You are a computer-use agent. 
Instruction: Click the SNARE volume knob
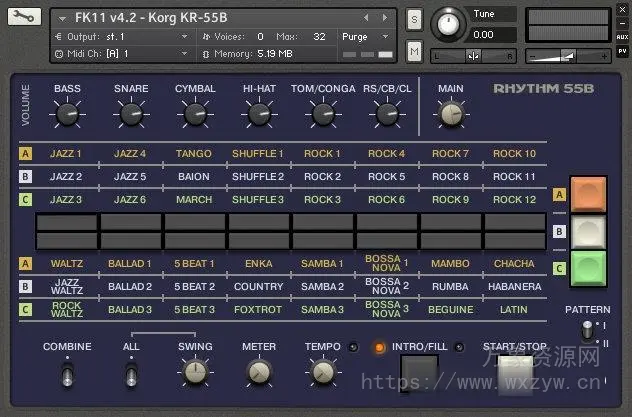point(131,114)
